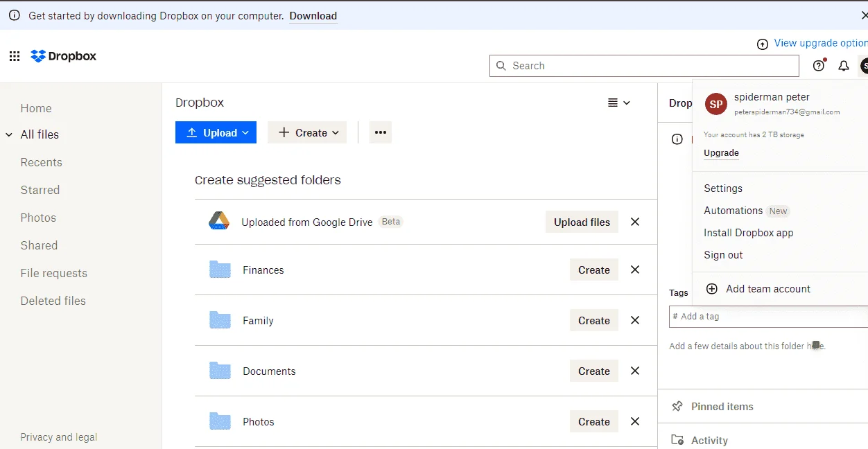Open the app grid launcher icon
The width and height of the screenshot is (868, 449).
coord(15,56)
